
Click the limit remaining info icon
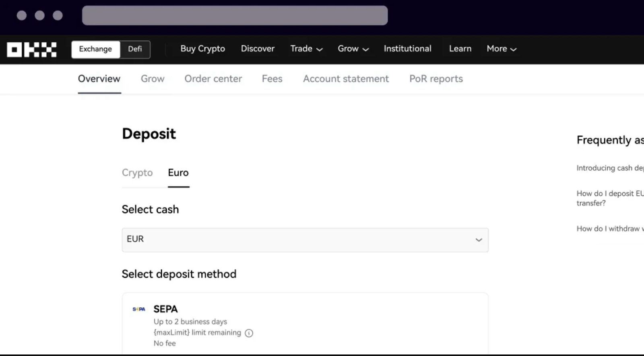click(x=249, y=333)
